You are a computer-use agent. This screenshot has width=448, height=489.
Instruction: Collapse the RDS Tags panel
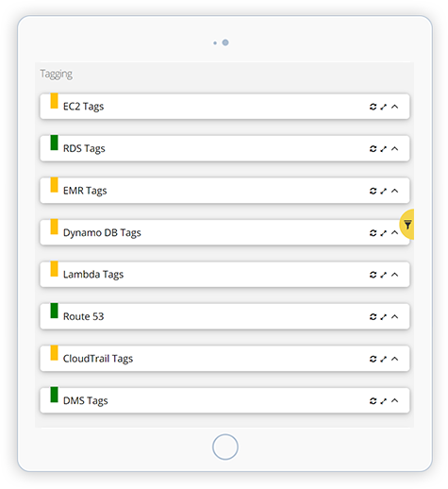click(x=394, y=149)
